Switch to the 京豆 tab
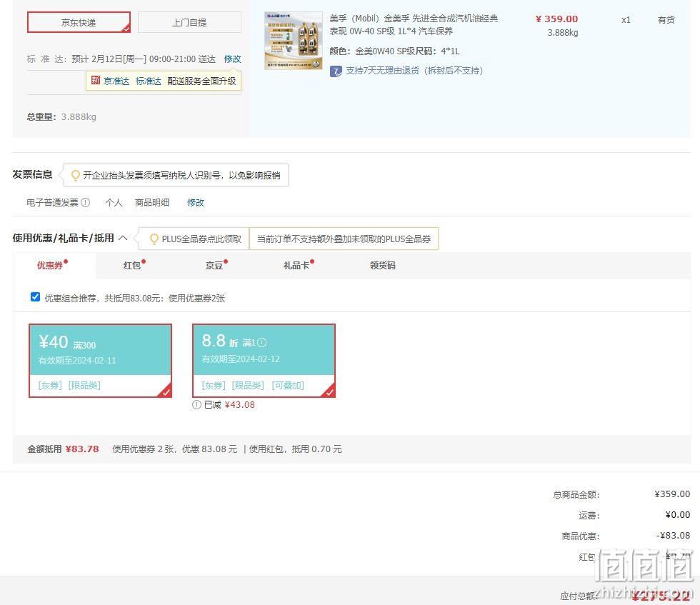This screenshot has height=605, width=700. pyautogui.click(x=214, y=265)
